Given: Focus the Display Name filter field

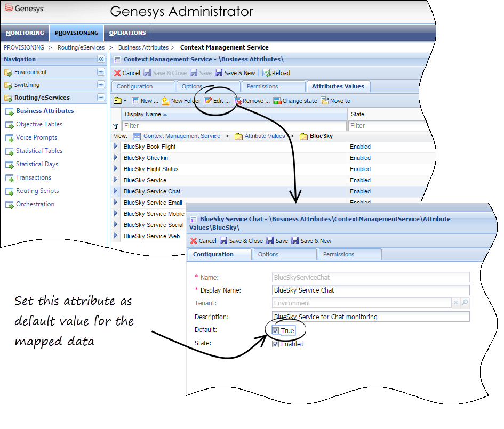Looking at the screenshot, I should [234, 126].
